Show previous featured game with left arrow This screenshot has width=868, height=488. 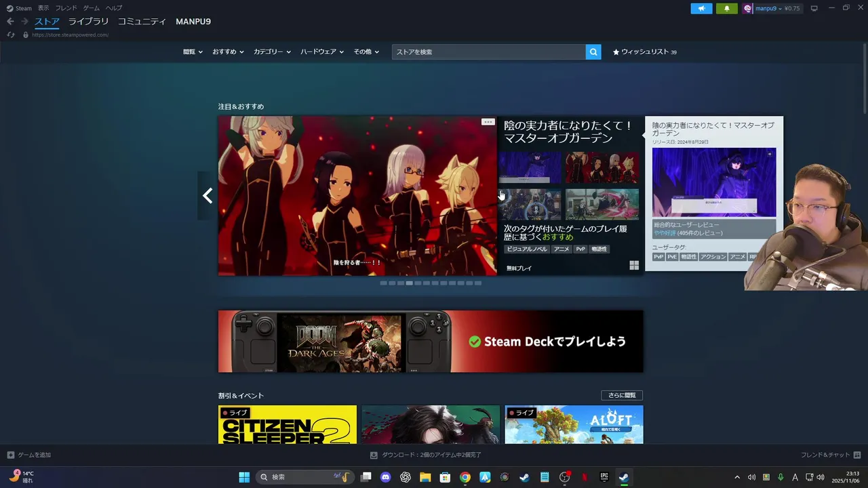click(208, 196)
